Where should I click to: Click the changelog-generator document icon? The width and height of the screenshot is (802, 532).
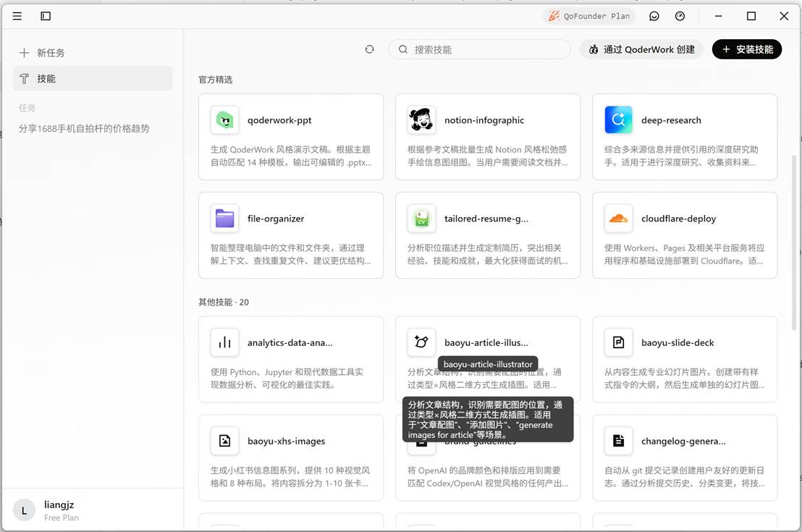618,440
